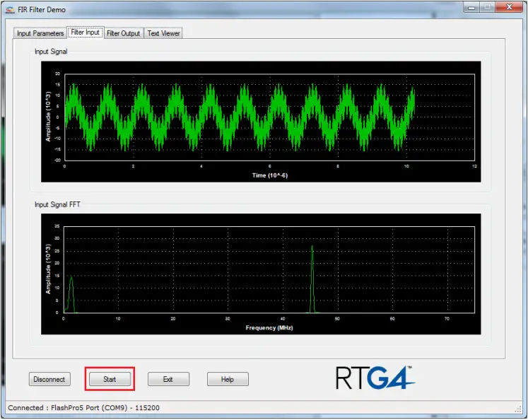
Task: Click the Input Signal FFT group label
Action: coord(58,204)
